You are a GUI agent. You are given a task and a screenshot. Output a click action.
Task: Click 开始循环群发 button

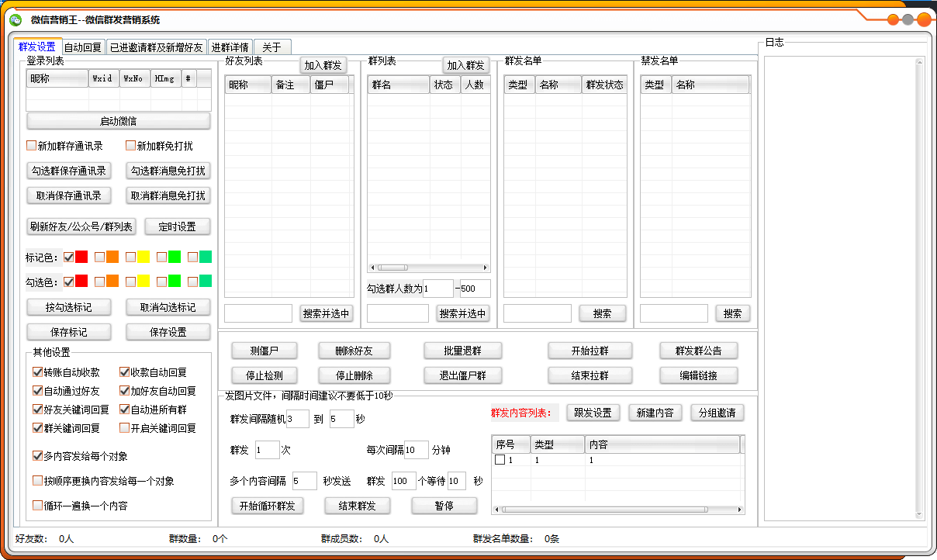point(268,506)
